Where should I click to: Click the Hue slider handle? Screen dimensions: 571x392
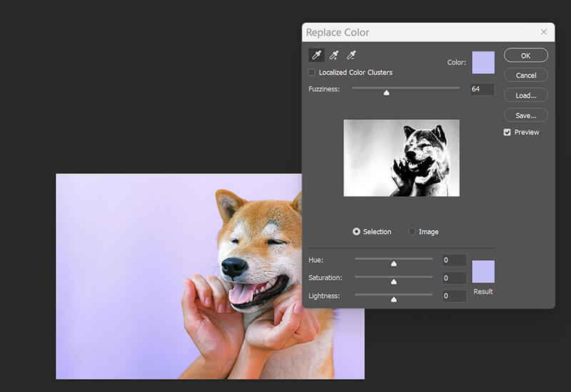[394, 263]
